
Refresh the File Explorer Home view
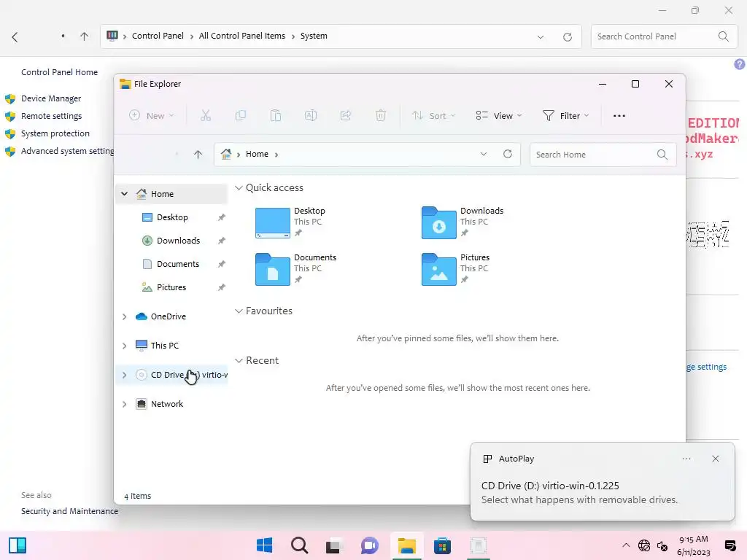point(508,155)
